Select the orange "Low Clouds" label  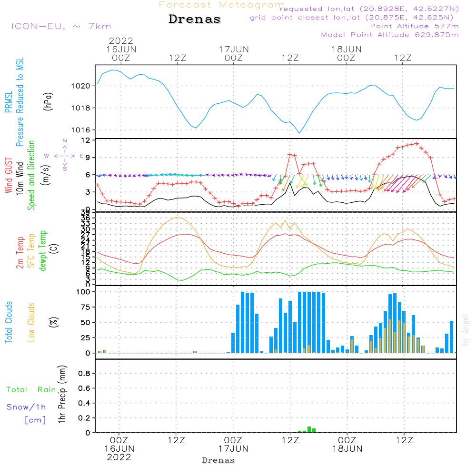pyautogui.click(x=31, y=322)
